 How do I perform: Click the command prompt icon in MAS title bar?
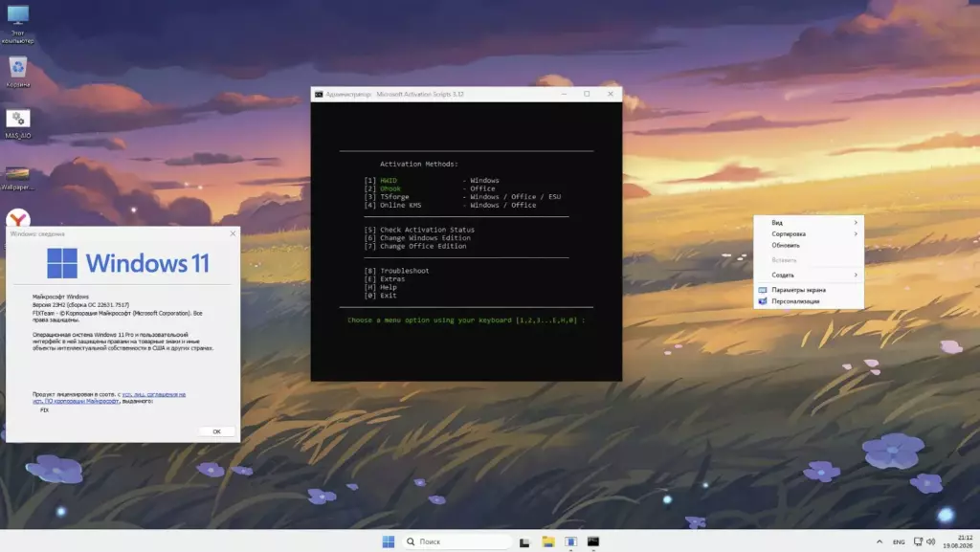pos(319,95)
